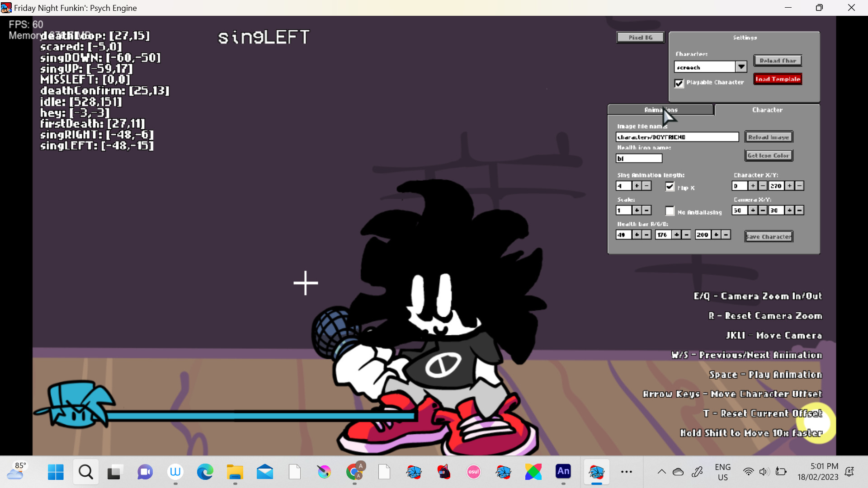The width and height of the screenshot is (868, 488).
Task: Click the speaker icon in system tray
Action: (764, 472)
